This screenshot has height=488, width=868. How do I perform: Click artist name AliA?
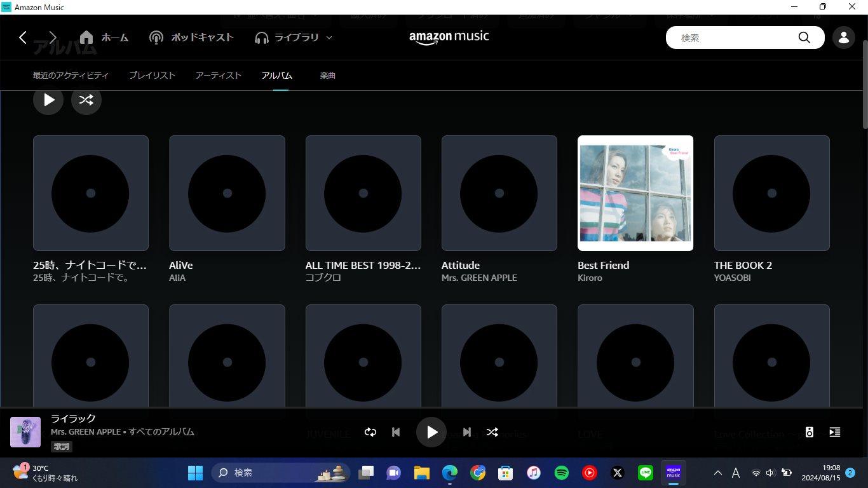point(177,278)
